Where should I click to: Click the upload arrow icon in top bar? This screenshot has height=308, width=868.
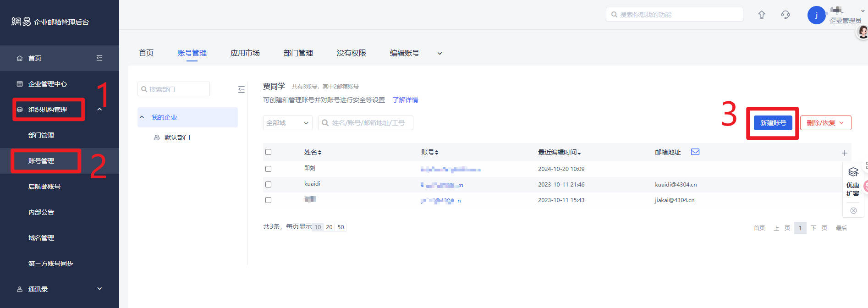(x=762, y=15)
